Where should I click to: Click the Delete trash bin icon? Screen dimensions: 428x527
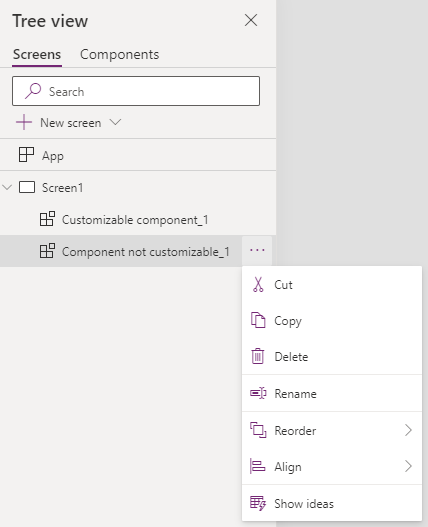(258, 356)
